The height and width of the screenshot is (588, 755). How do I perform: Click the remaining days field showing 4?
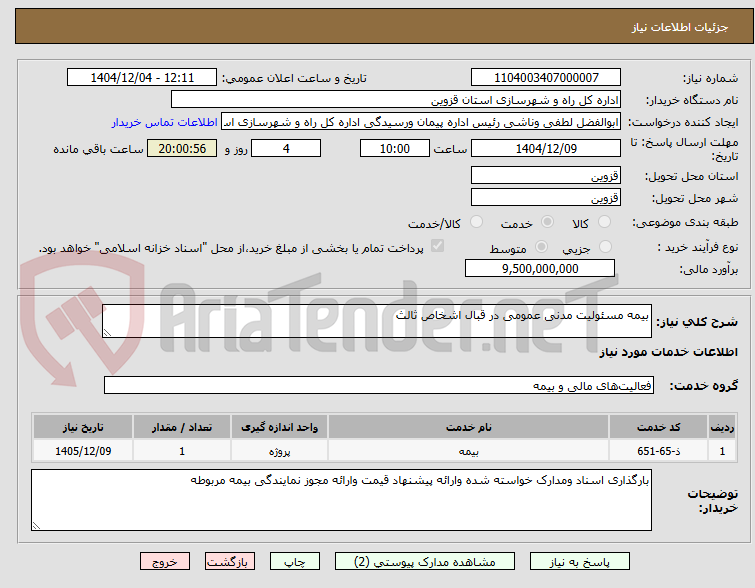click(286, 148)
